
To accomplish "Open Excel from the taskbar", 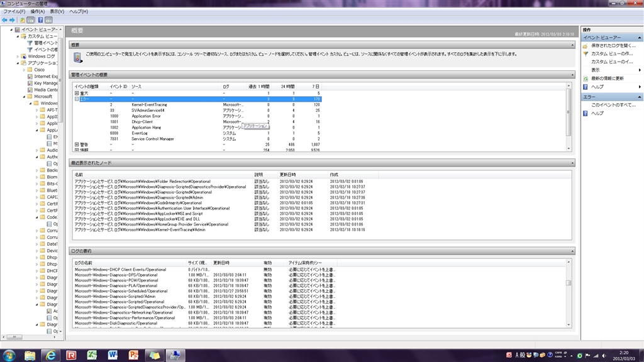I will coord(92,355).
